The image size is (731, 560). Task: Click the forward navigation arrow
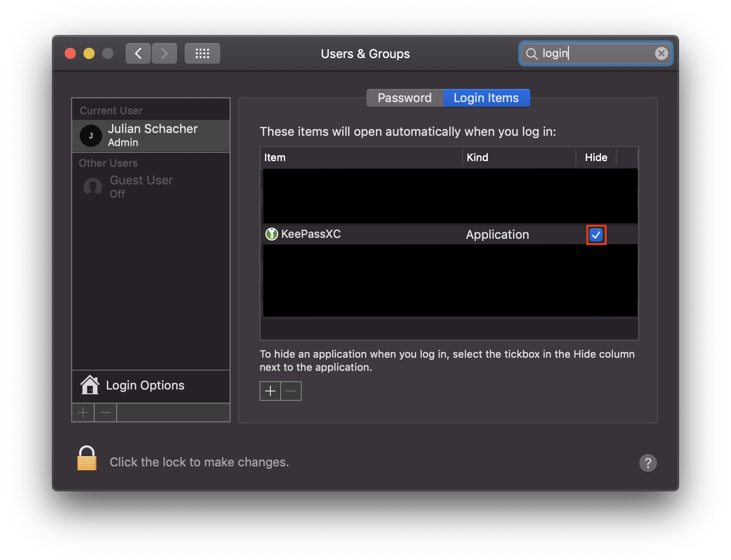(164, 53)
